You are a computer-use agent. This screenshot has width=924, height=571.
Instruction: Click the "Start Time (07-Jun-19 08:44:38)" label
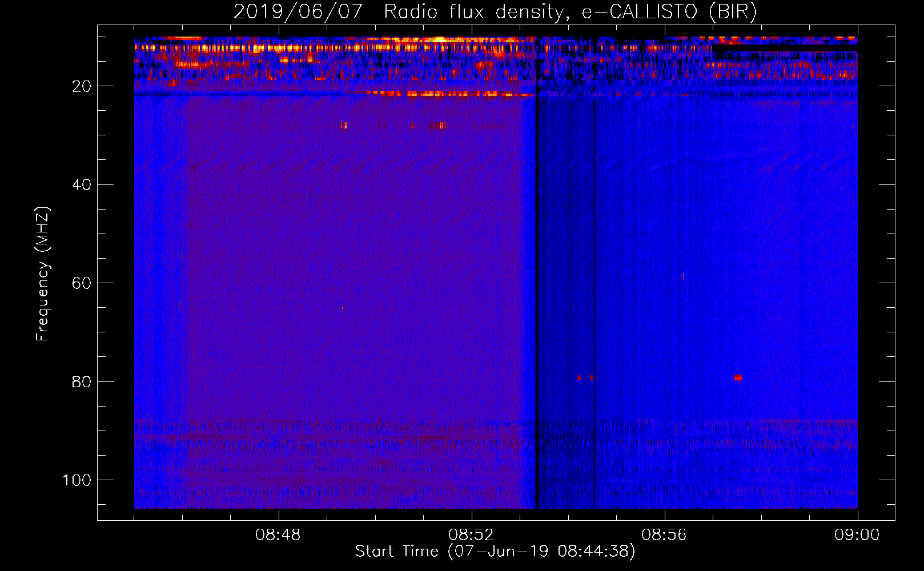495,551
